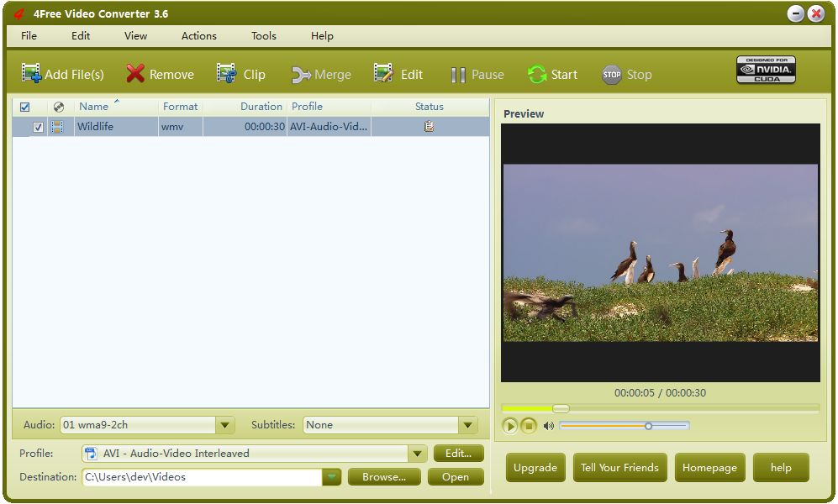838x504 pixels.
Task: Click the AVI-Audio-Vid... profile cell
Action: tap(329, 127)
